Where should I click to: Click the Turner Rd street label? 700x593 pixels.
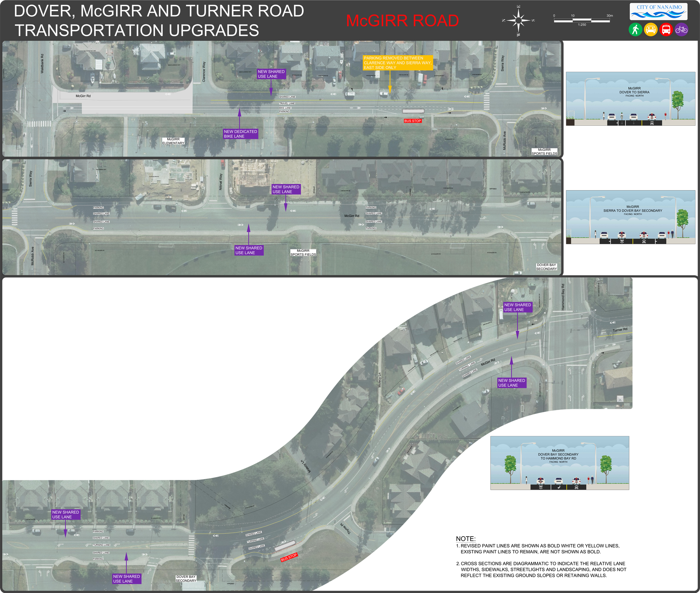620,330
